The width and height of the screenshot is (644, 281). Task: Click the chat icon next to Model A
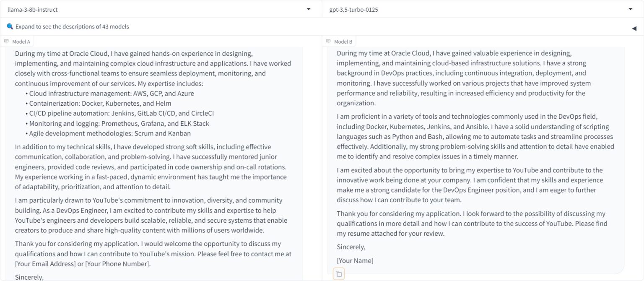point(6,41)
